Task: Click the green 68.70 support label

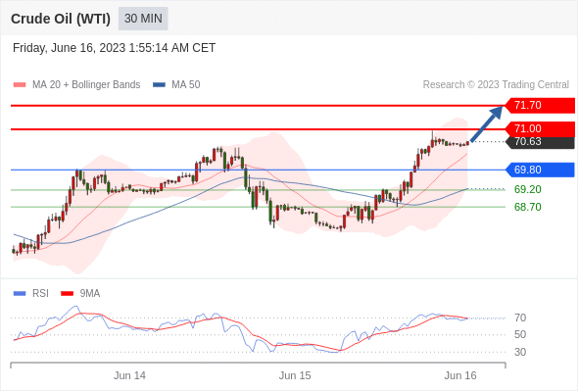Action: [527, 207]
